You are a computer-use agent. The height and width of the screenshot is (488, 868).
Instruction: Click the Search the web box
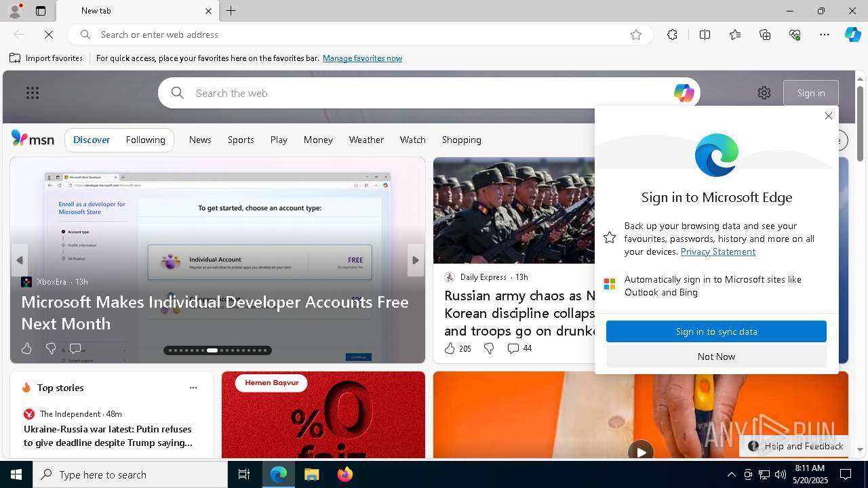(429, 93)
